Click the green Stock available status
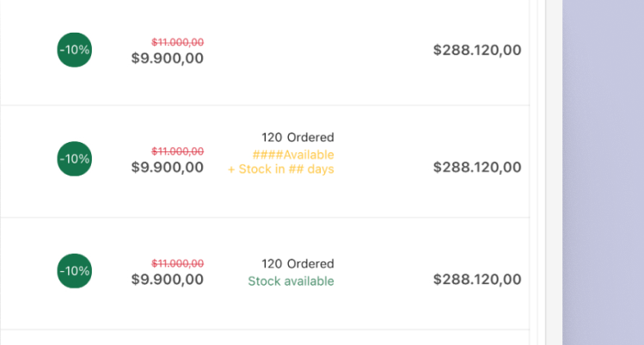The image size is (644, 345). point(291,281)
